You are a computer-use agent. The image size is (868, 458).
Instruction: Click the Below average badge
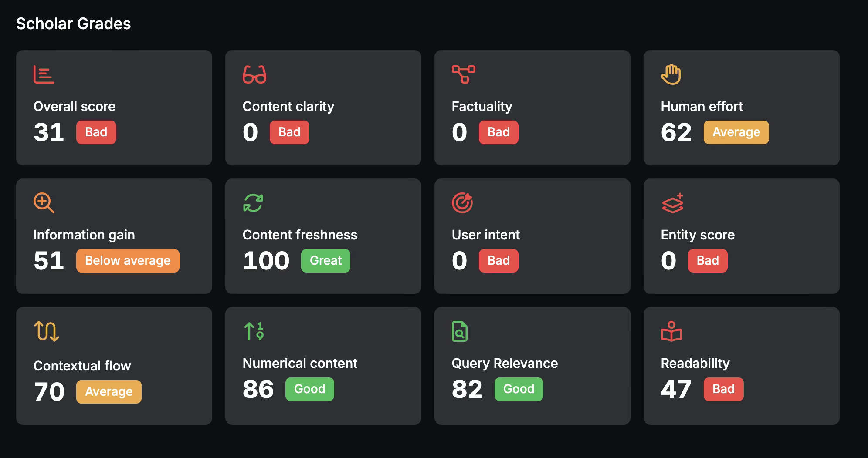pyautogui.click(x=128, y=261)
